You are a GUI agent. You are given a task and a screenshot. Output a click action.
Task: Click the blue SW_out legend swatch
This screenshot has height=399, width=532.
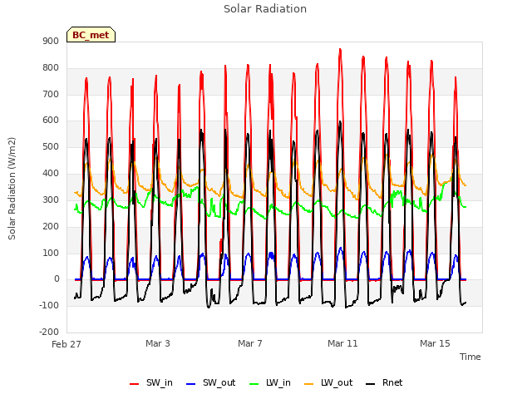pyautogui.click(x=191, y=384)
